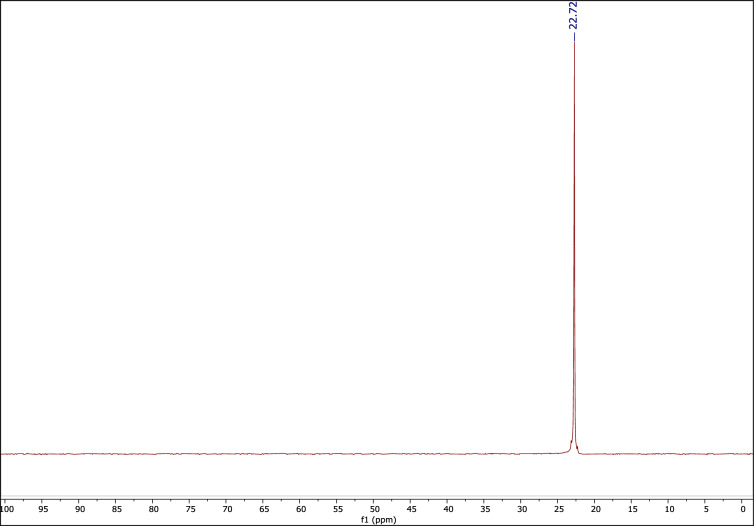
Task: Select the 5 ppm axis tick label
Action: pos(706,509)
